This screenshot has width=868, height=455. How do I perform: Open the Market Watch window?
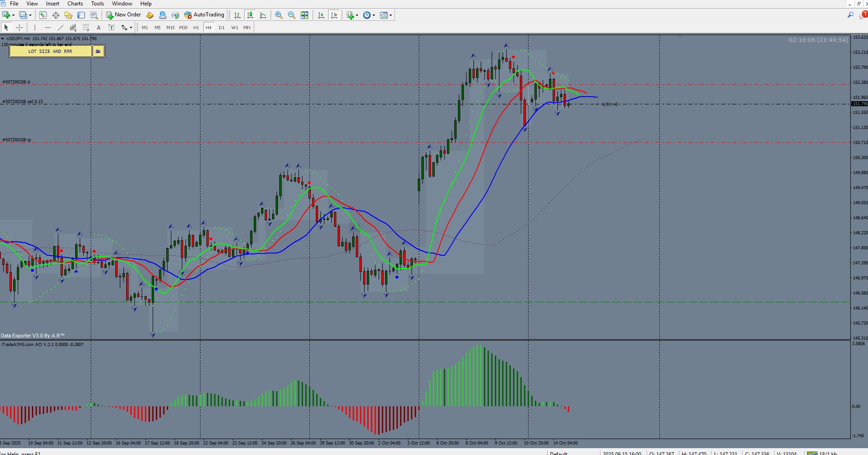[43, 15]
